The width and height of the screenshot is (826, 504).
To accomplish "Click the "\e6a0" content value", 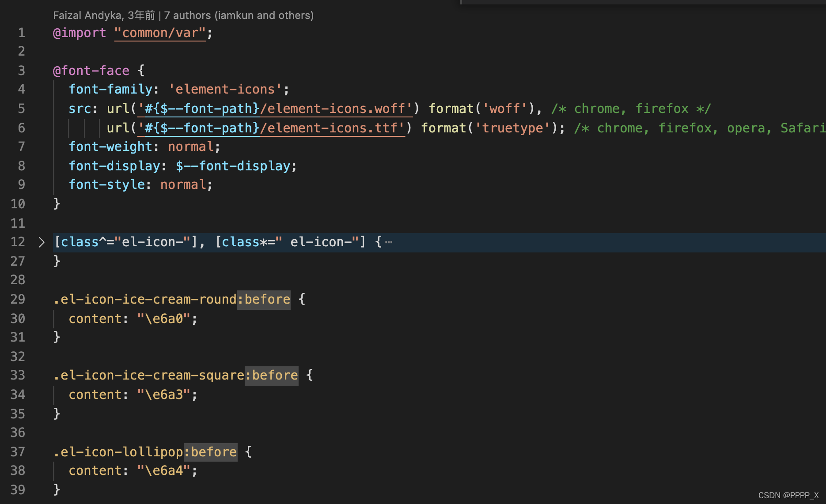I will (x=164, y=319).
